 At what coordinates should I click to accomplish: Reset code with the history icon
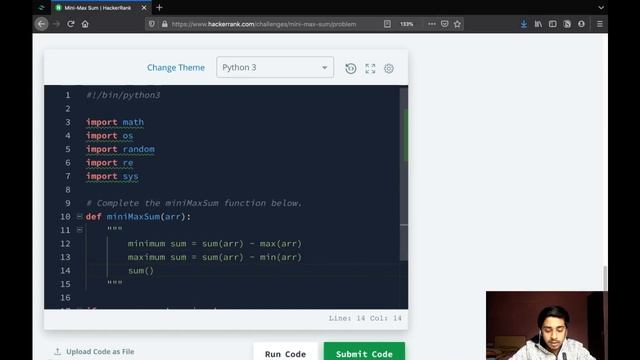[x=351, y=68]
